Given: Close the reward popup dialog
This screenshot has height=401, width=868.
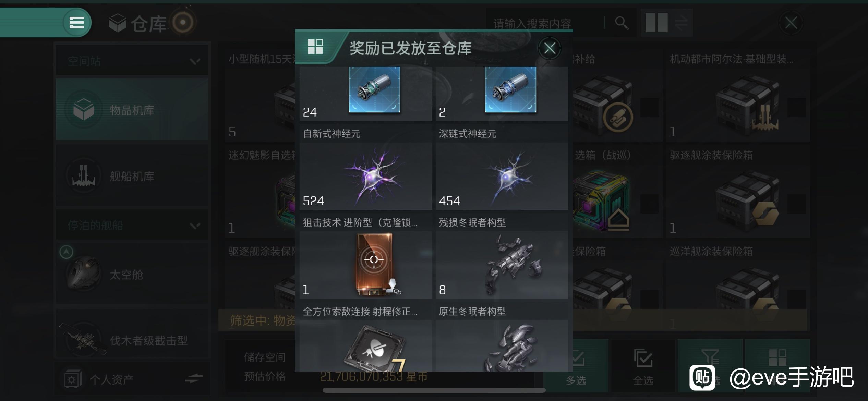Looking at the screenshot, I should 550,48.
